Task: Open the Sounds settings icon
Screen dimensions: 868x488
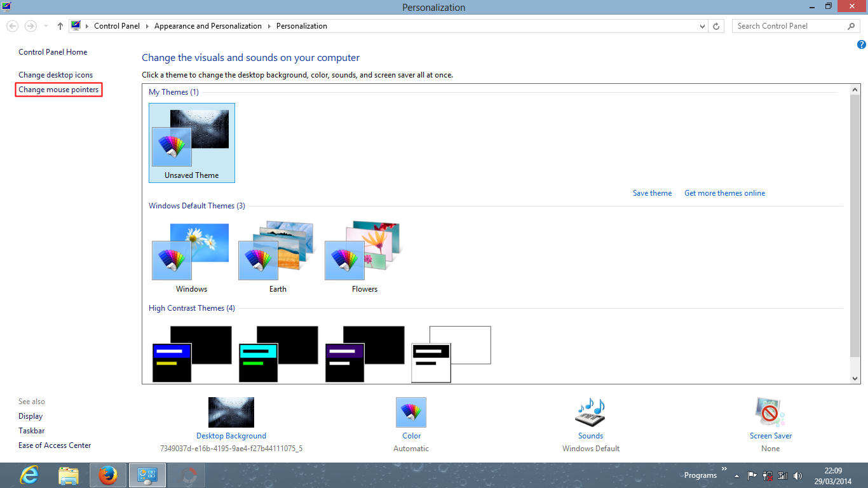Action: pos(590,412)
